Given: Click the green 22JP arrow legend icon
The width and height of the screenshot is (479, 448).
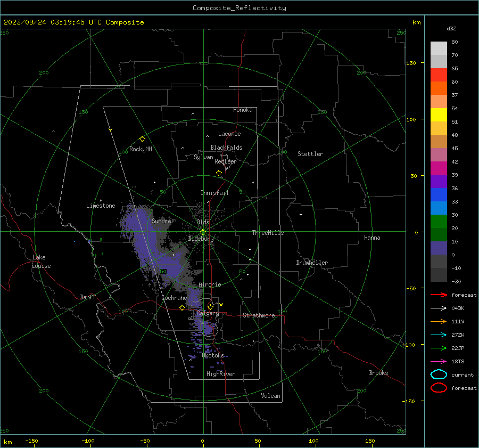Looking at the screenshot, I should (x=439, y=348).
